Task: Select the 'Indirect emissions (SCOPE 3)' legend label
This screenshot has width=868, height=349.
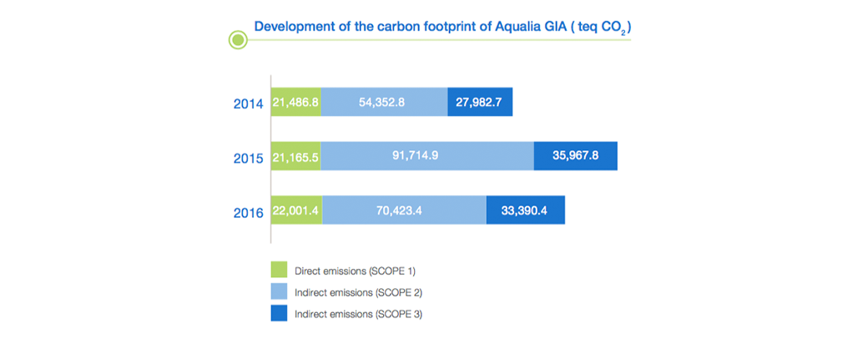Action: pyautogui.click(x=359, y=314)
